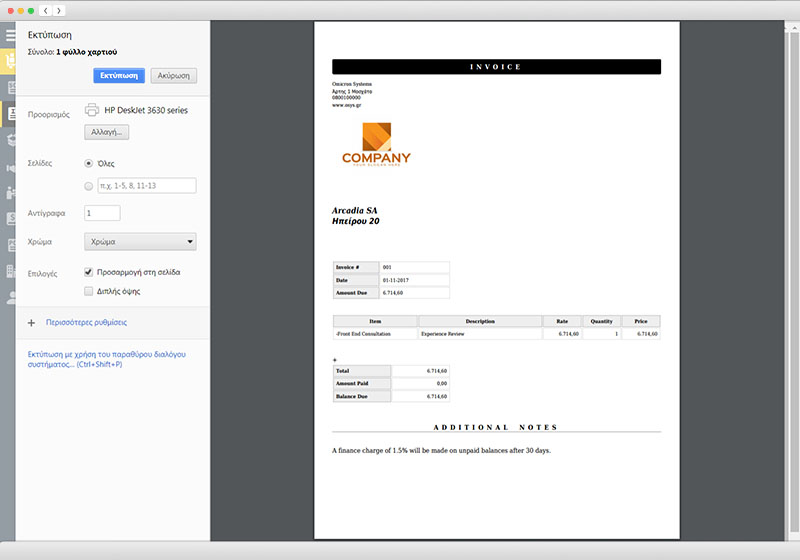The height and width of the screenshot is (560, 800).
Task: Click the orange COMPANY logo in the preview
Action: click(376, 144)
